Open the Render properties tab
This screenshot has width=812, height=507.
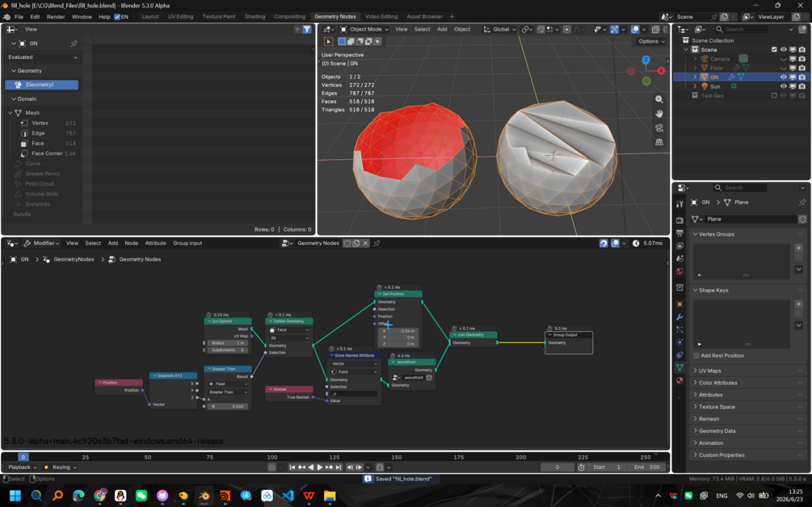tap(679, 220)
